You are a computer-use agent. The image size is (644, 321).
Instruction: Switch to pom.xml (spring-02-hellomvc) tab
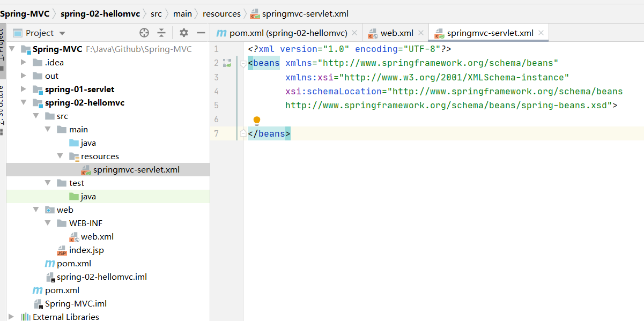tap(282, 33)
